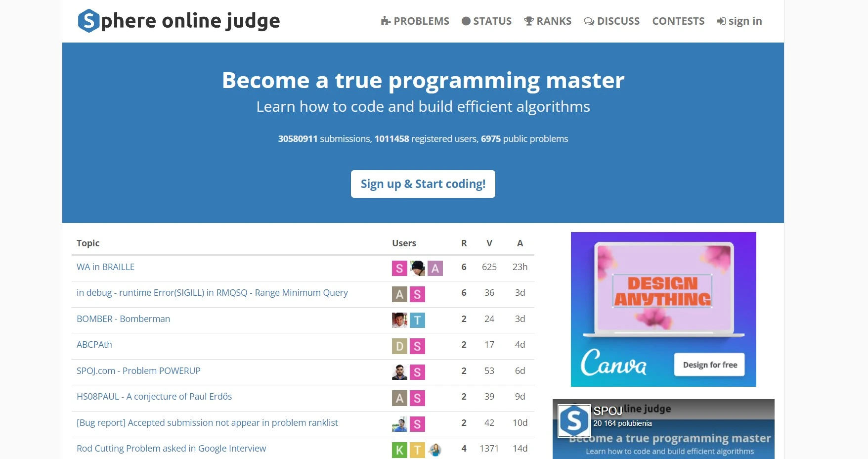The image size is (868, 459).
Task: Open the CONTESTS menu item
Action: (678, 21)
